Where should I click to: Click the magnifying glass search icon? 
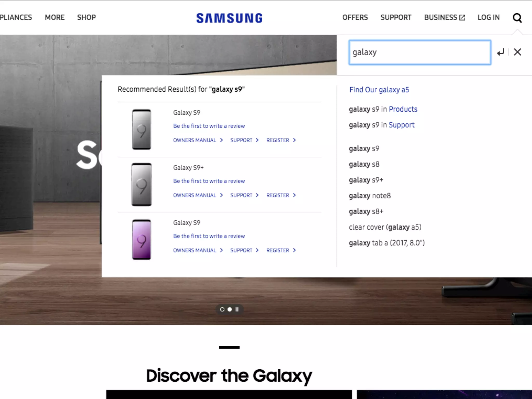point(517,18)
